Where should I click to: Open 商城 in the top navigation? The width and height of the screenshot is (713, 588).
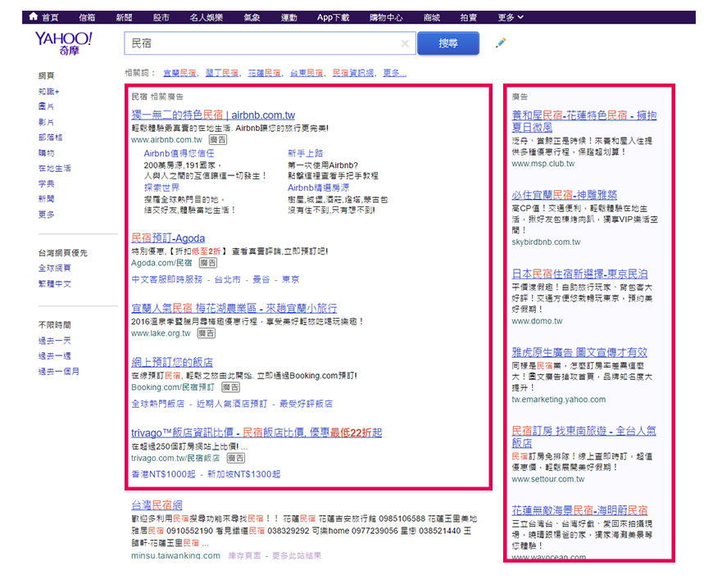click(x=432, y=17)
